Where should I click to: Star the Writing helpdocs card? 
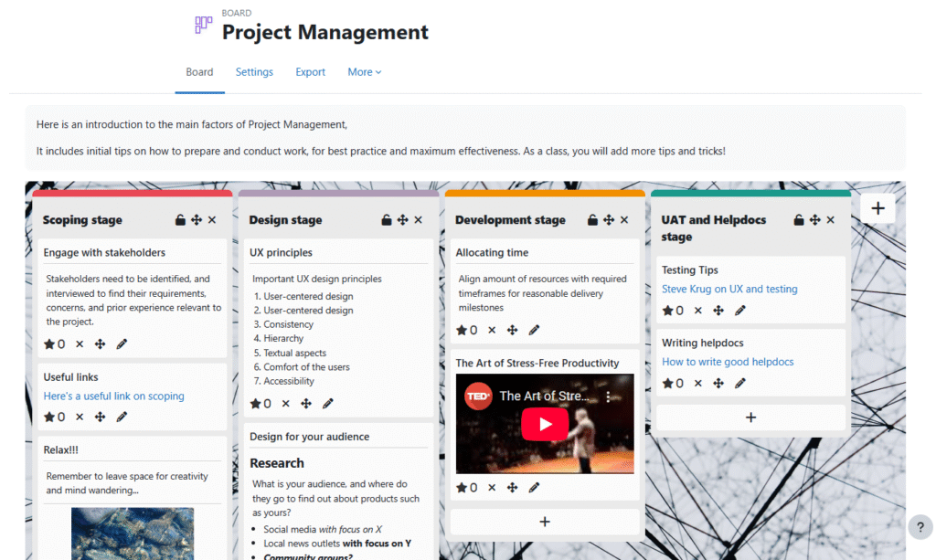(670, 383)
